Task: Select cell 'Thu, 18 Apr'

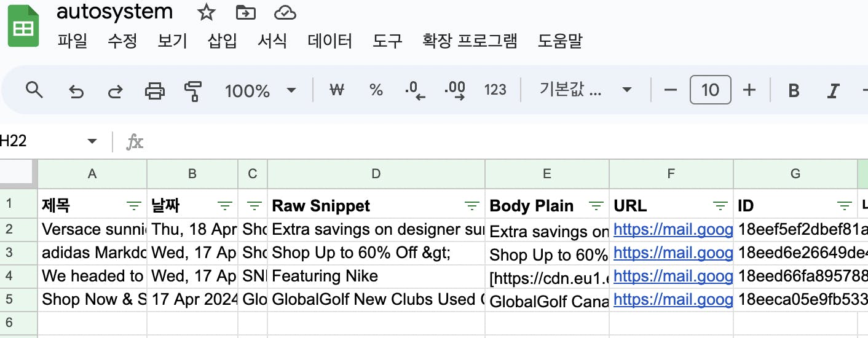Action: pos(192,230)
